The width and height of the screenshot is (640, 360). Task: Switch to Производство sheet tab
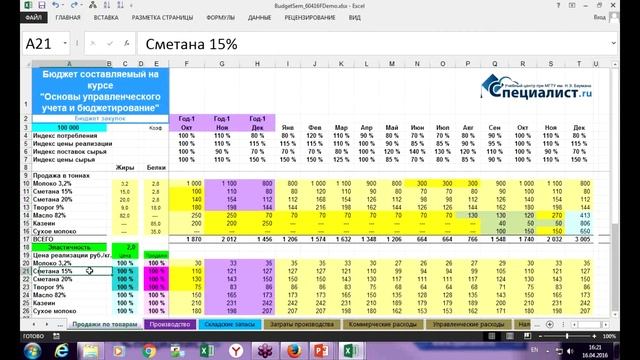pyautogui.click(x=169, y=324)
